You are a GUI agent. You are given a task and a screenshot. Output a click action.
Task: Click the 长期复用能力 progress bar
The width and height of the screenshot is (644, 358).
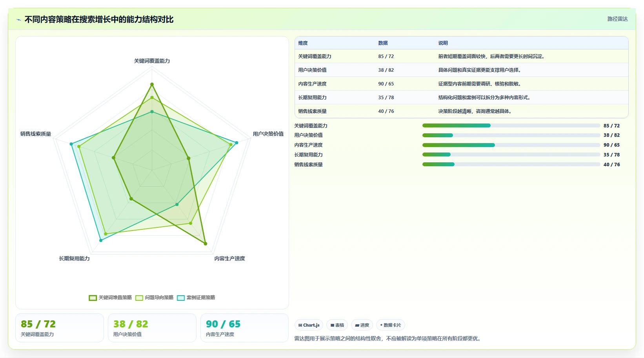(511, 154)
